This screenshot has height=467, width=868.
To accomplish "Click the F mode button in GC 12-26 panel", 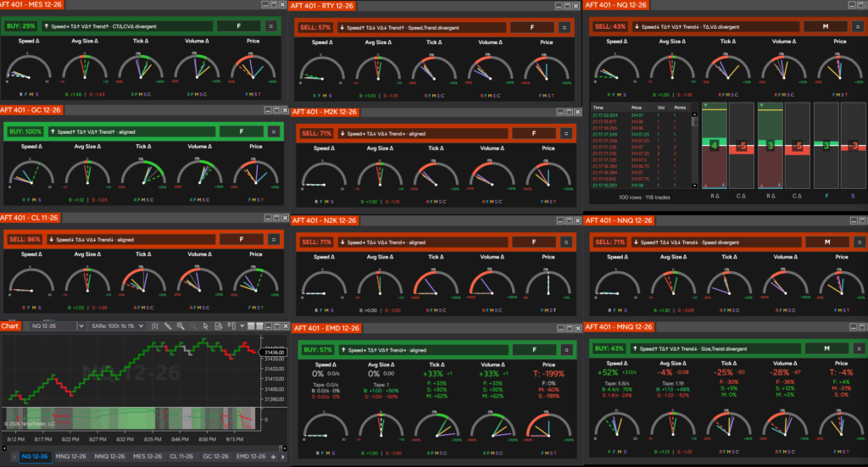I will [x=242, y=131].
